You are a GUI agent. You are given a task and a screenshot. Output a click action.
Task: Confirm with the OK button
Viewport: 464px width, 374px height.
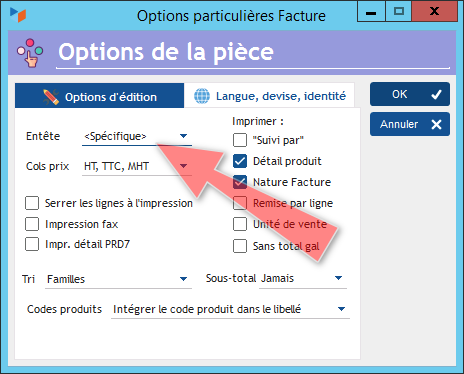click(410, 94)
